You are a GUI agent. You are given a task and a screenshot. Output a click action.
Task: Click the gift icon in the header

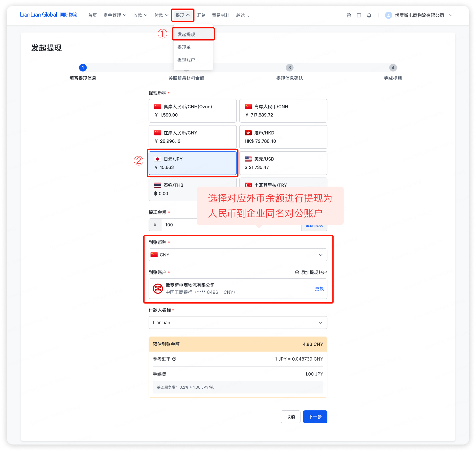(x=348, y=15)
